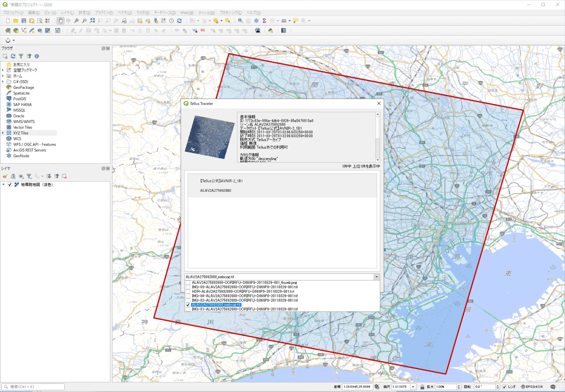This screenshot has height=392, width=565.
Task: Open the dropdown beside the refresh spinner icon
Action: (x=14, y=40)
